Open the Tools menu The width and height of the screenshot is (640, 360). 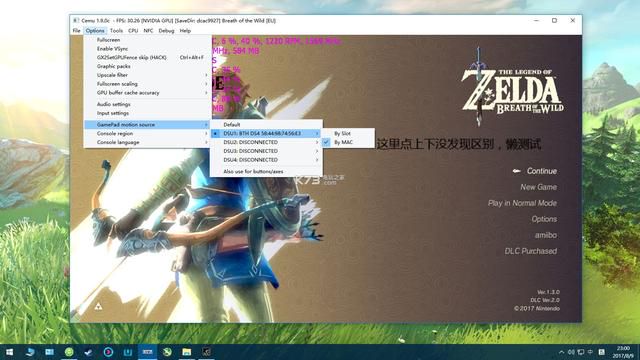pos(116,31)
